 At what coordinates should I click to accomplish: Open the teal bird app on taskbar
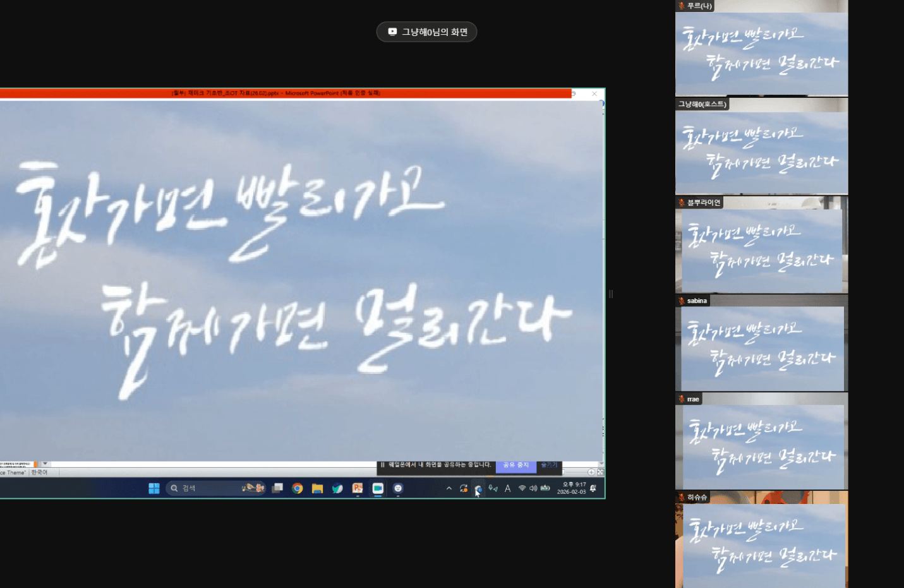coord(337,488)
